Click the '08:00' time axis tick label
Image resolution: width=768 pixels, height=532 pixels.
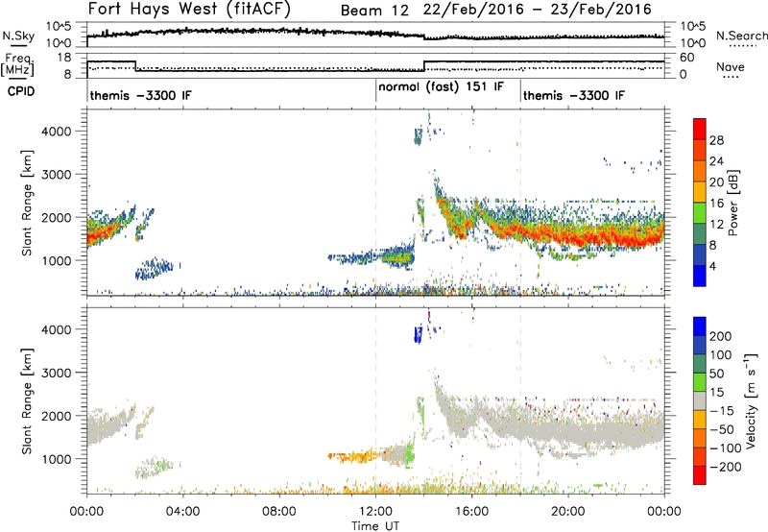tap(279, 512)
